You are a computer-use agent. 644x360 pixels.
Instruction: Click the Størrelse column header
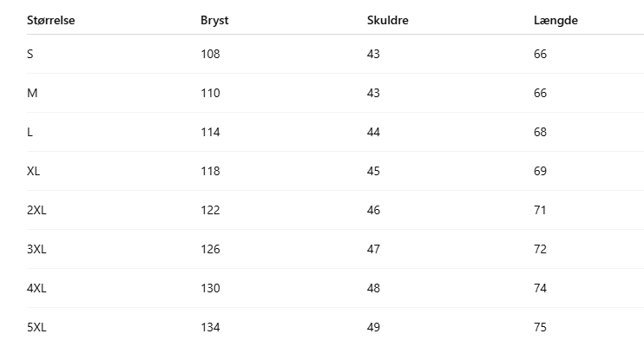pos(51,21)
